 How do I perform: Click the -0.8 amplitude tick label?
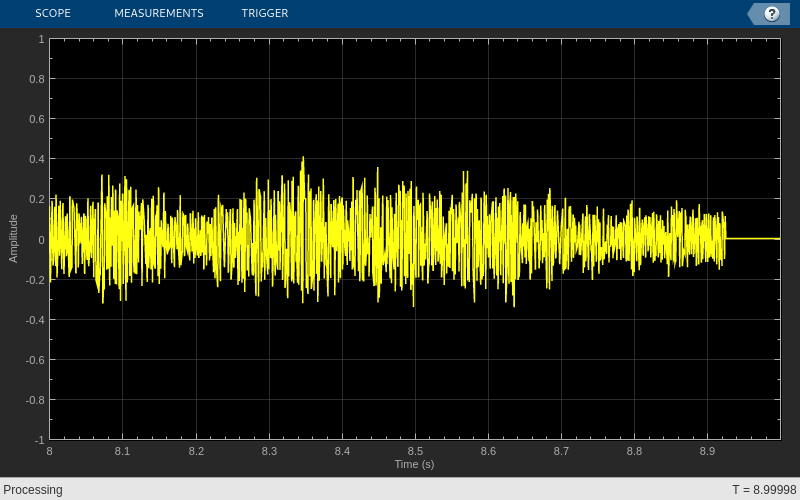[x=35, y=400]
